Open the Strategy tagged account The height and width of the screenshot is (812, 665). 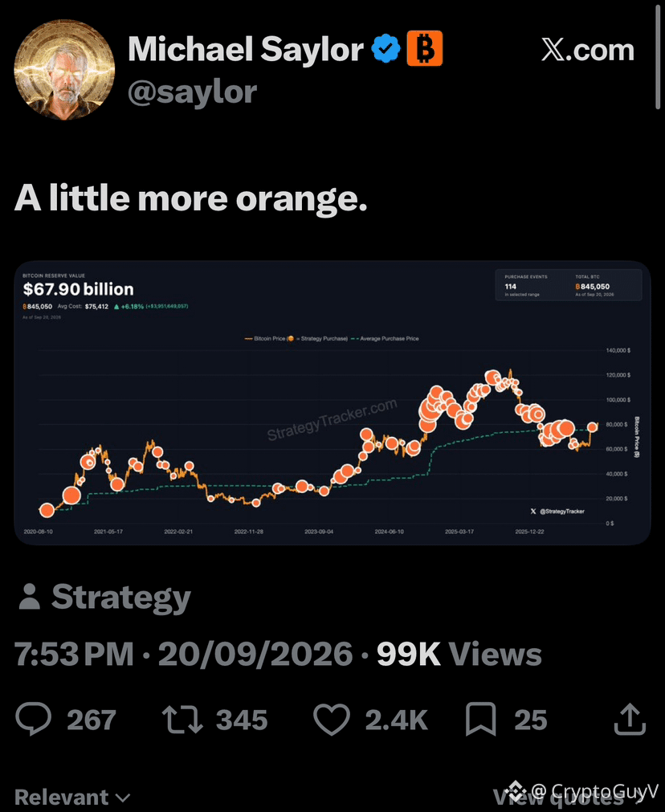point(121,597)
